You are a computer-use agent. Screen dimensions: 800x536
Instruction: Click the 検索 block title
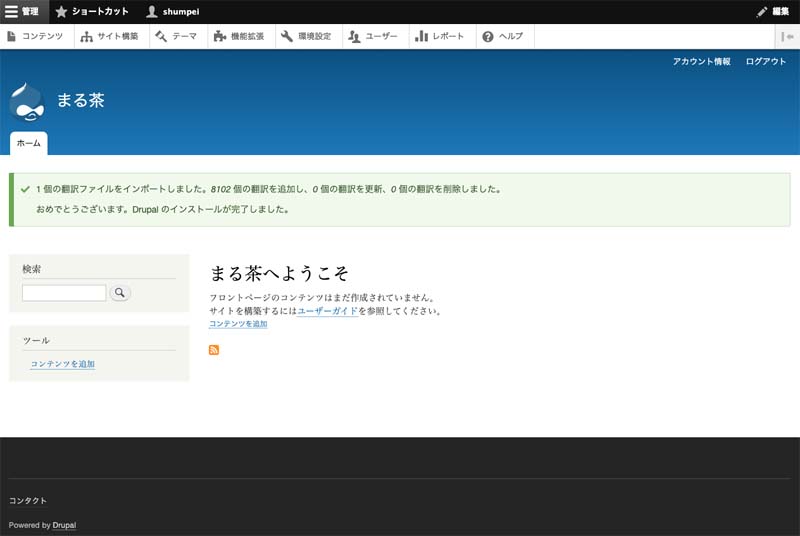[32, 269]
